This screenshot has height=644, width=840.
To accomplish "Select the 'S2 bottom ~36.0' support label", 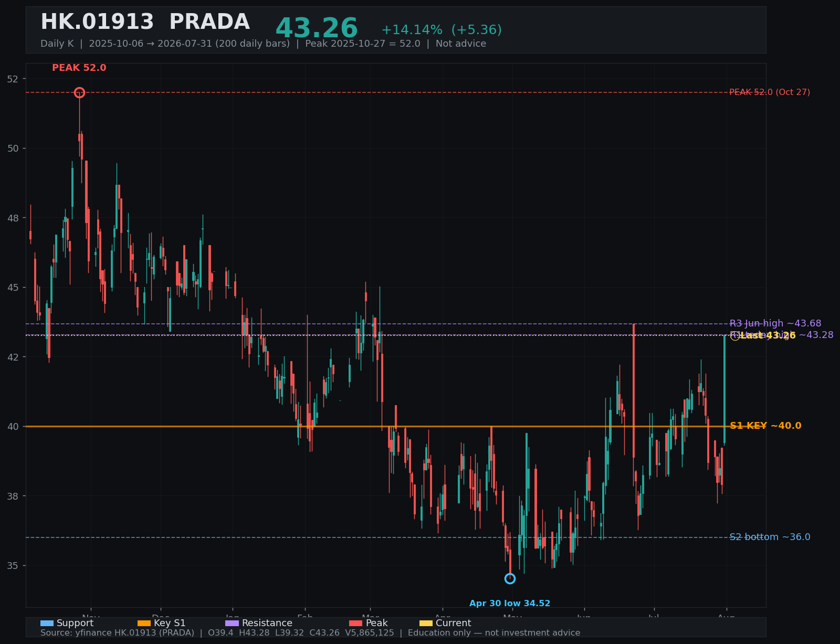I will point(770,537).
